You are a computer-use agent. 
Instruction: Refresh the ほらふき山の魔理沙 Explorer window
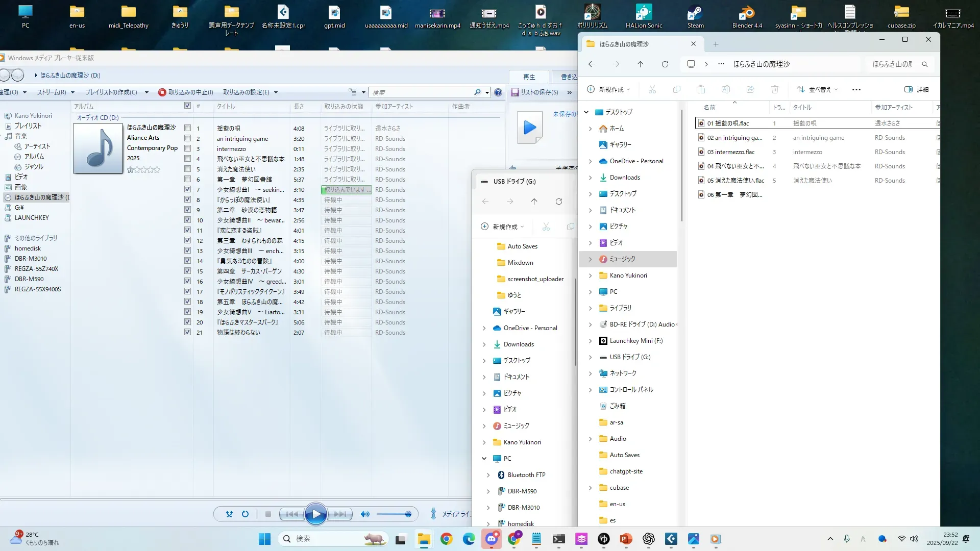(x=665, y=64)
